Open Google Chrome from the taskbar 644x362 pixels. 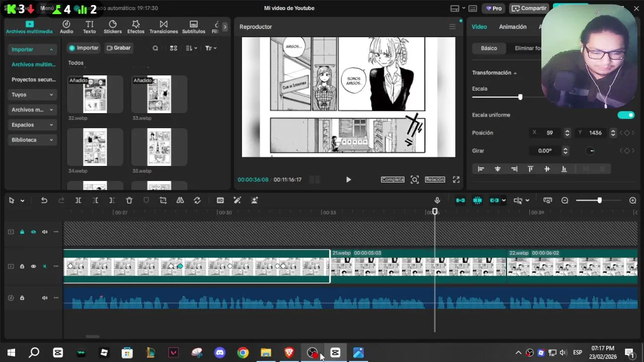(243, 352)
